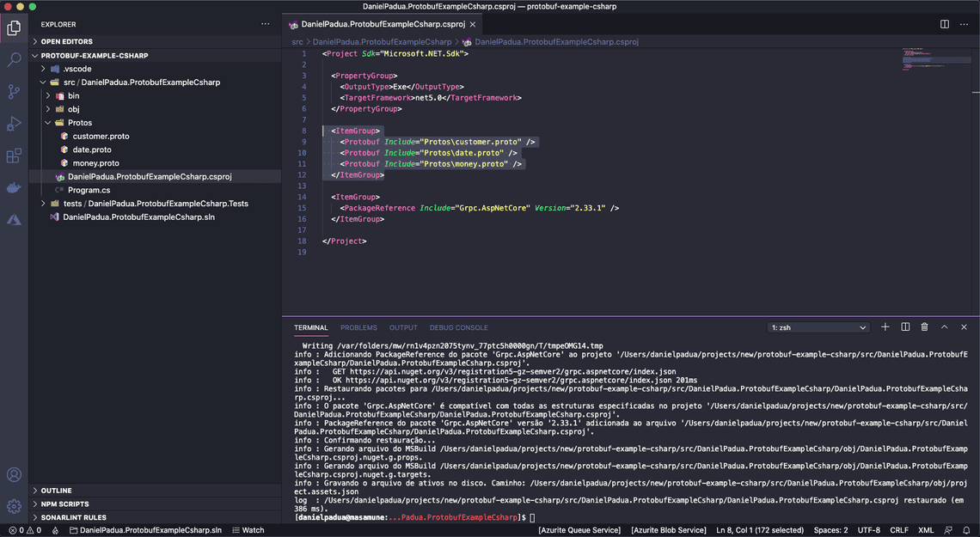Image resolution: width=980 pixels, height=537 pixels.
Task: Open the 1: zsh terminal shell dropdown
Action: 818,326
